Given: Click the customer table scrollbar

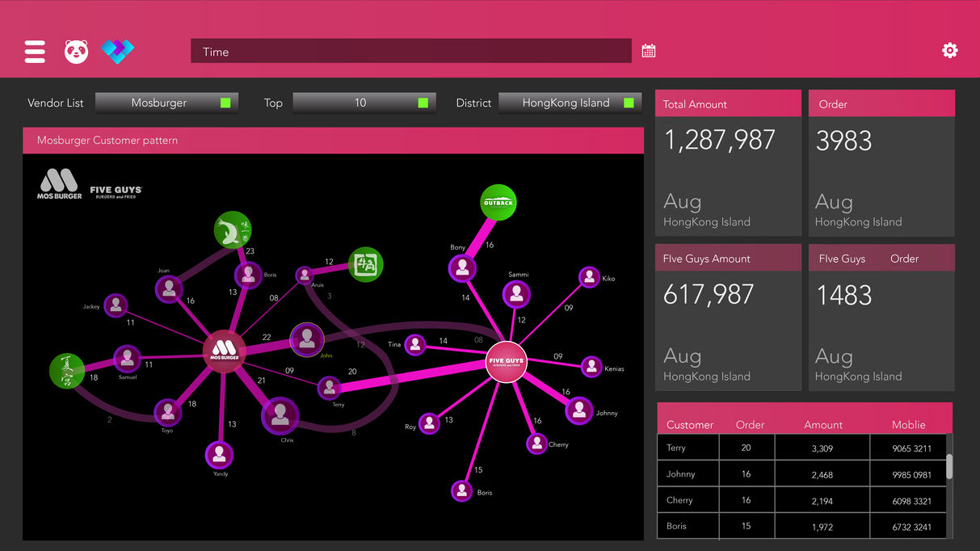Looking at the screenshot, I should [949, 465].
